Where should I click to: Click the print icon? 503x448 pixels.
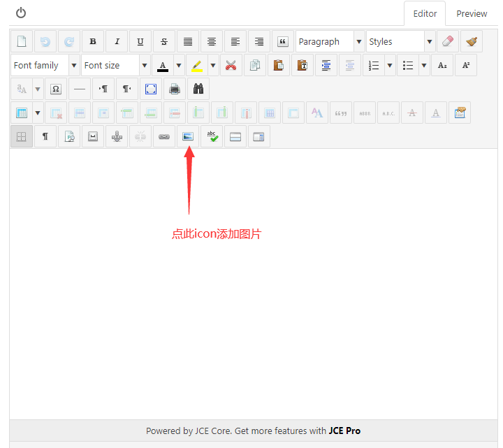174,89
